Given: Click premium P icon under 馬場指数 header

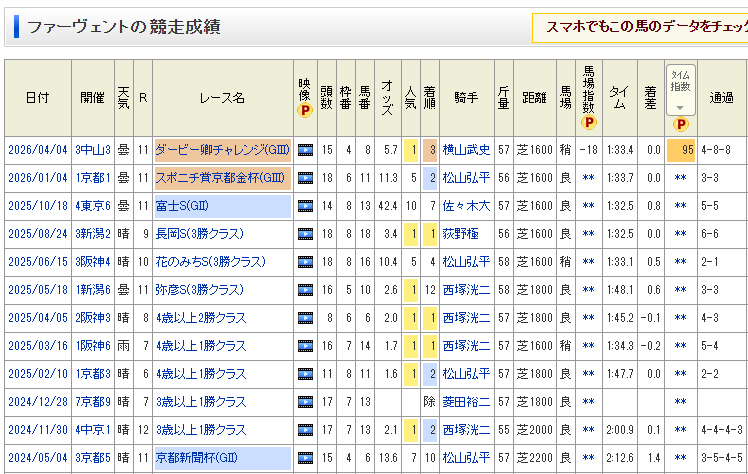Looking at the screenshot, I should pyautogui.click(x=588, y=124).
